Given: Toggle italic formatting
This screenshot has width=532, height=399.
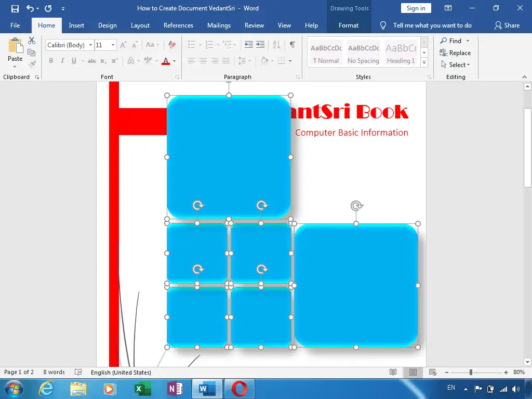Looking at the screenshot, I should 62,61.
